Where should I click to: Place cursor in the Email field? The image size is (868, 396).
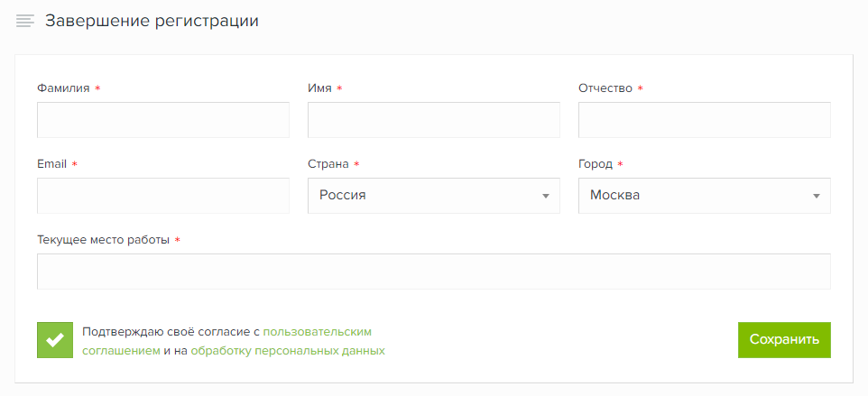163,196
